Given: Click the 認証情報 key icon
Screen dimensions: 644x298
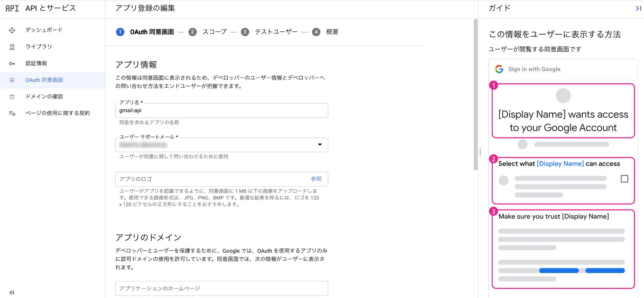Looking at the screenshot, I should 12,63.
